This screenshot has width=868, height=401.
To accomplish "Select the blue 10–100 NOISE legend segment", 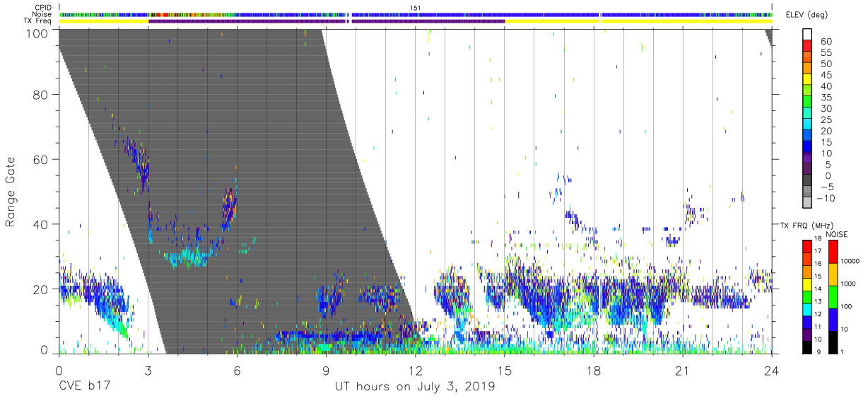I will pyautogui.click(x=832, y=320).
